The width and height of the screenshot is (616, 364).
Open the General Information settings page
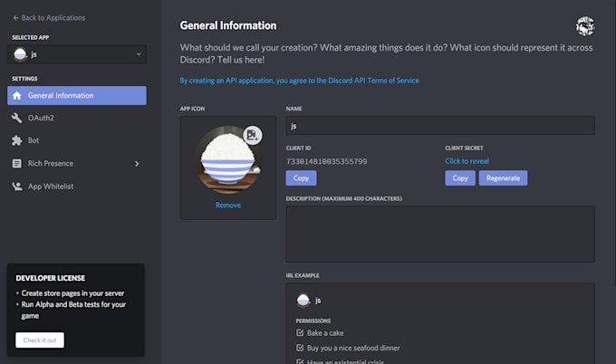click(77, 95)
